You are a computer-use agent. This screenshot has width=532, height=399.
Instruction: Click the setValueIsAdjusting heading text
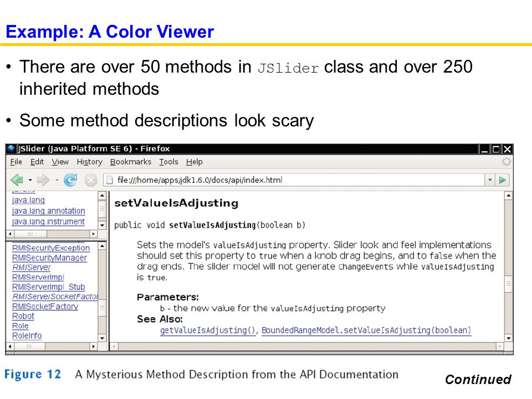click(176, 203)
